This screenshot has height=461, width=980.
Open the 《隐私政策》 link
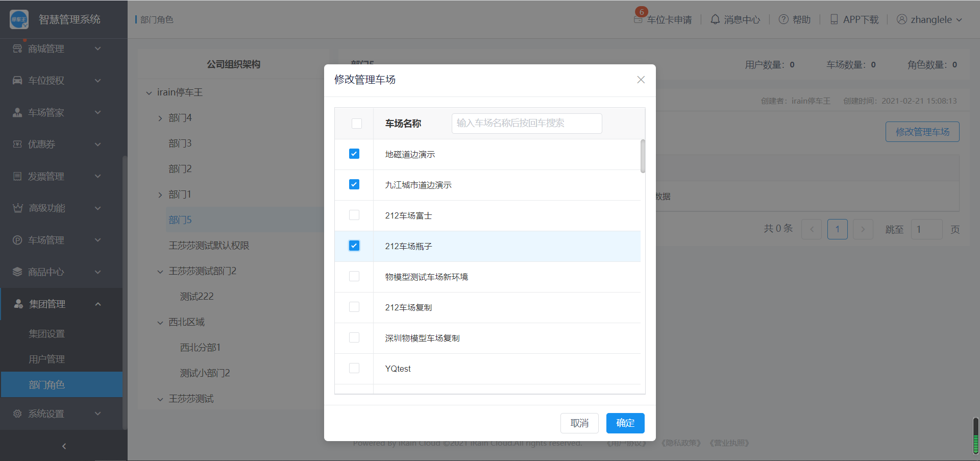click(x=681, y=443)
